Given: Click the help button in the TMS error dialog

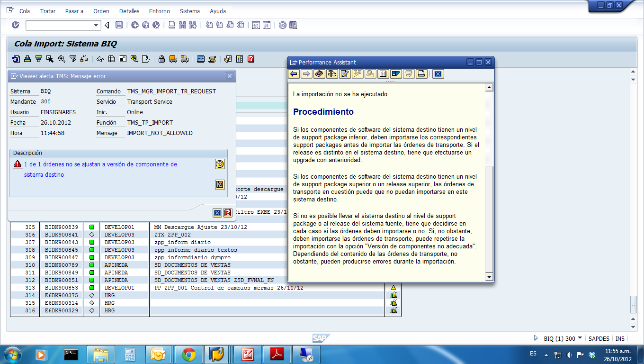Looking at the screenshot, I should (219, 164).
